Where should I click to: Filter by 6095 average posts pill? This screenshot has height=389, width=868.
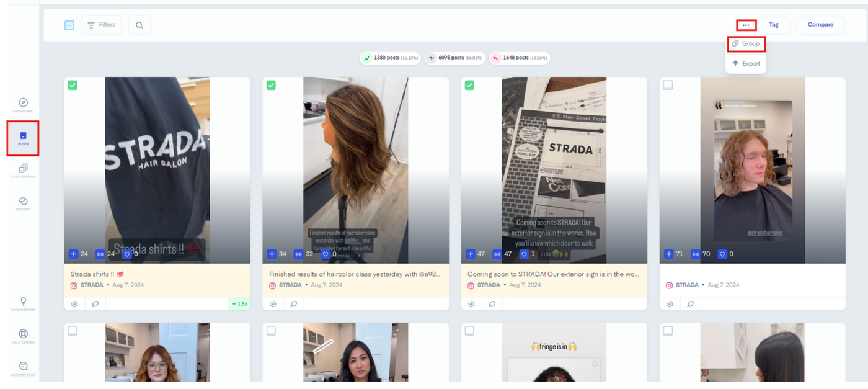(455, 58)
